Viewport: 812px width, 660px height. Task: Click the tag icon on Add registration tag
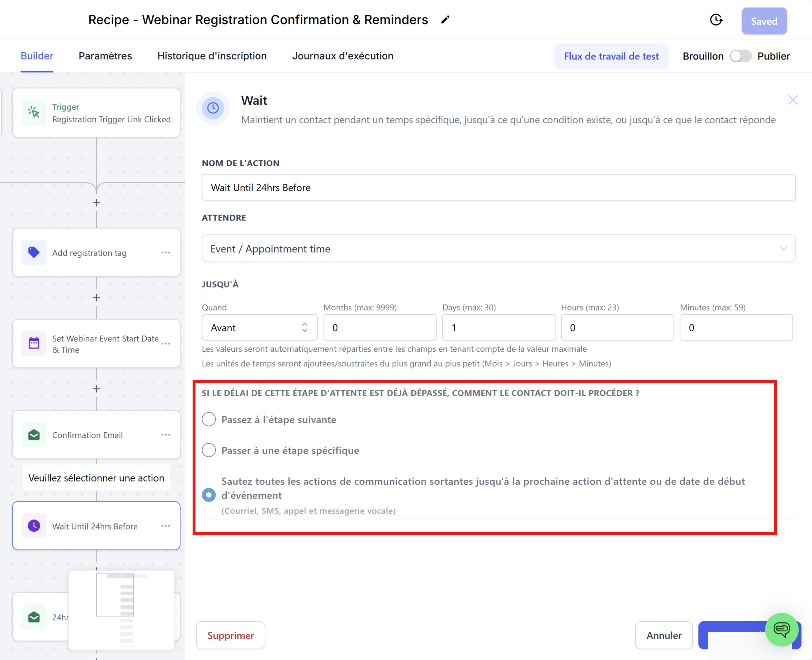click(34, 252)
